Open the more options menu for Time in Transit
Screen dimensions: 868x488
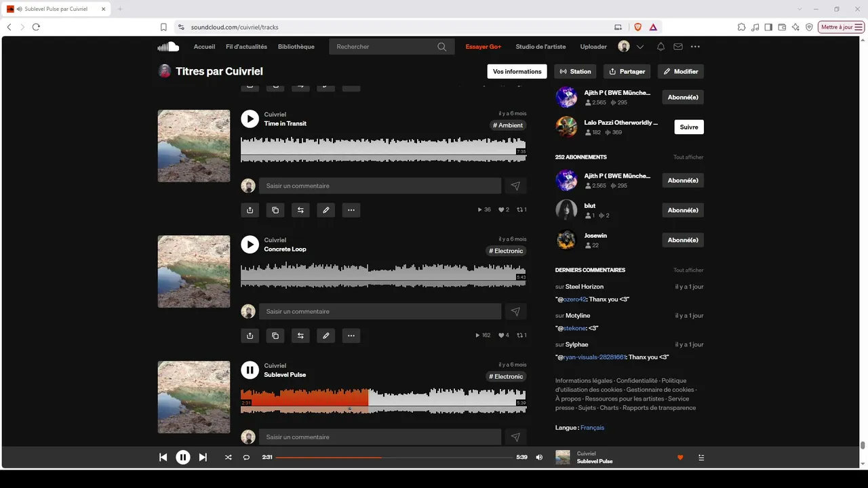(351, 210)
